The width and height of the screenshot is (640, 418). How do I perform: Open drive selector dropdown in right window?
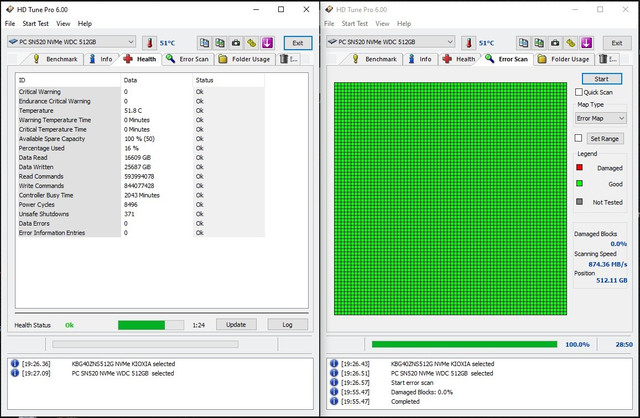tap(390, 42)
